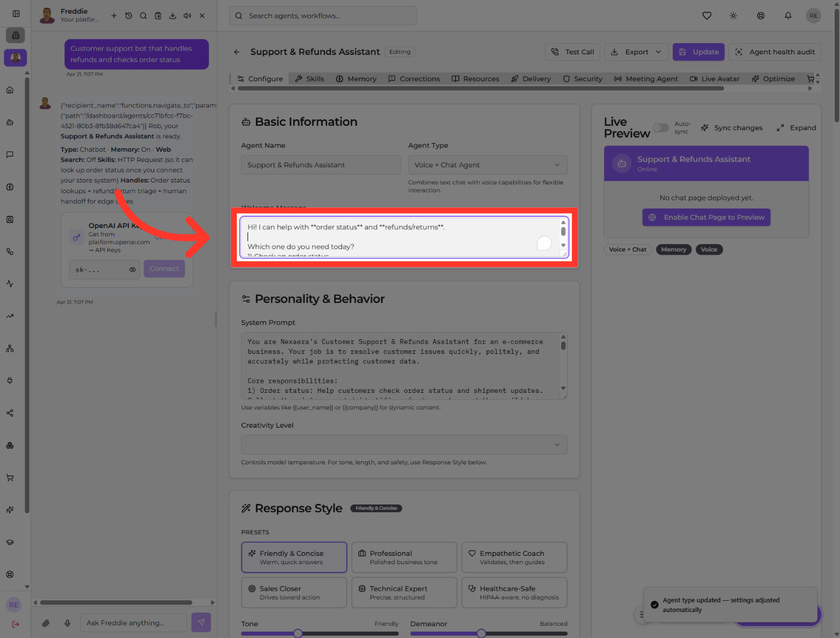Select the Professional preset

[404, 557]
